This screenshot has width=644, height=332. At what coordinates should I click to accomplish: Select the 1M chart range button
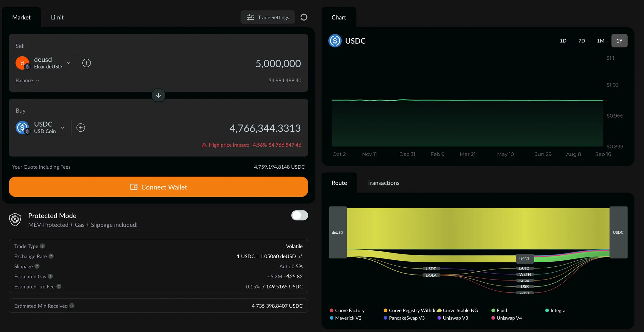point(600,41)
